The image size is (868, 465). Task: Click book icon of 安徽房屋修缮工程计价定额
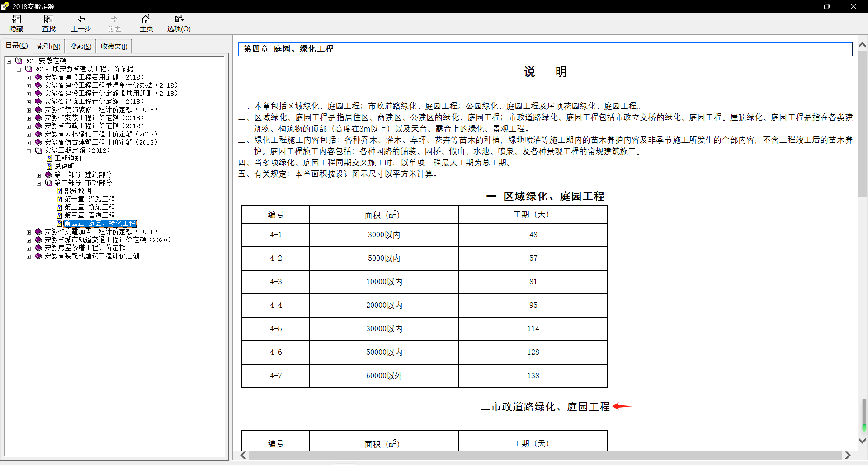(38, 248)
